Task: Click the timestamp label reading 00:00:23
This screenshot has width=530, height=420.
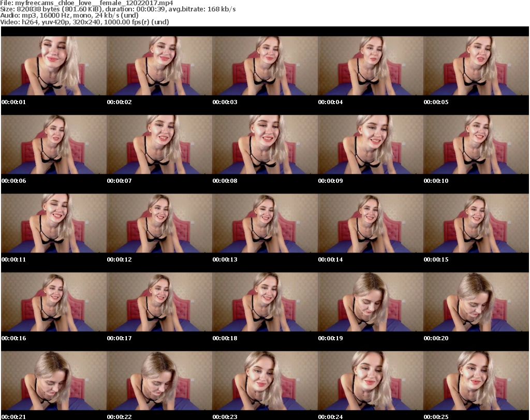Action: 225,417
